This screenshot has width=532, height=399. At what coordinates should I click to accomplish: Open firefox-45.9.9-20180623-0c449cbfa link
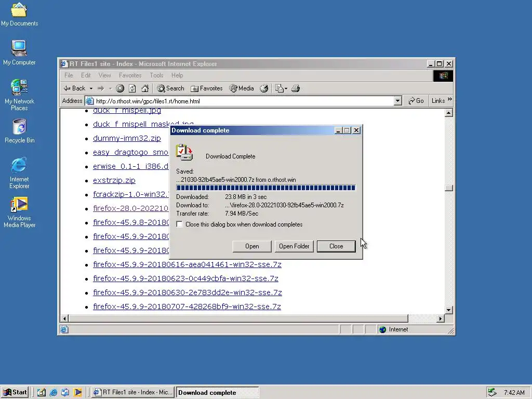(185, 278)
